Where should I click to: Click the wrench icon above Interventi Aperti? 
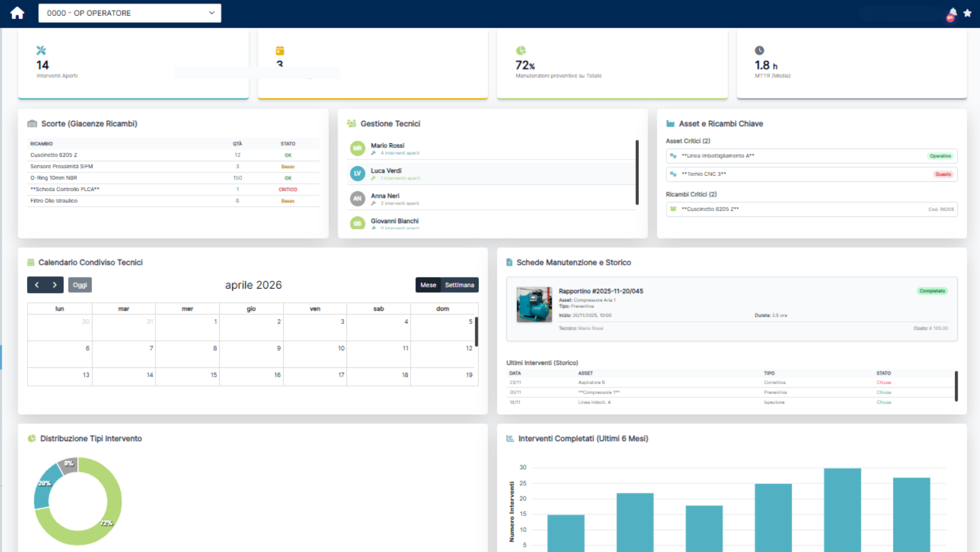click(x=41, y=50)
